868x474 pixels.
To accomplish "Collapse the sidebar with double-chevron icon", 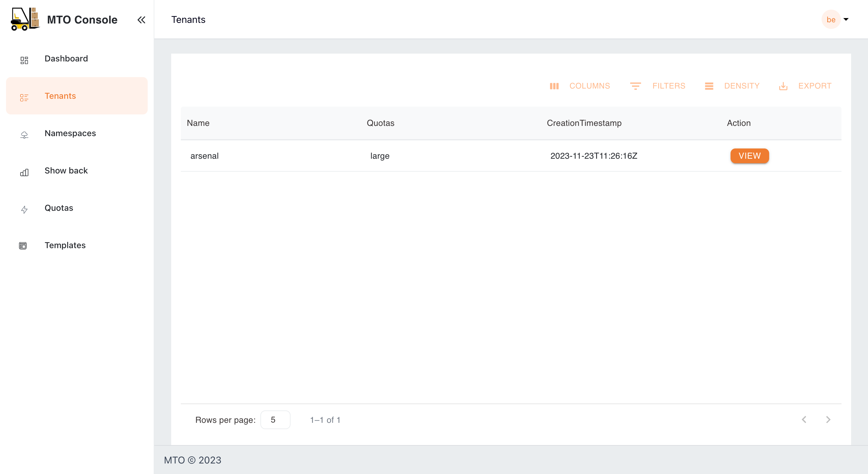I will coord(141,20).
